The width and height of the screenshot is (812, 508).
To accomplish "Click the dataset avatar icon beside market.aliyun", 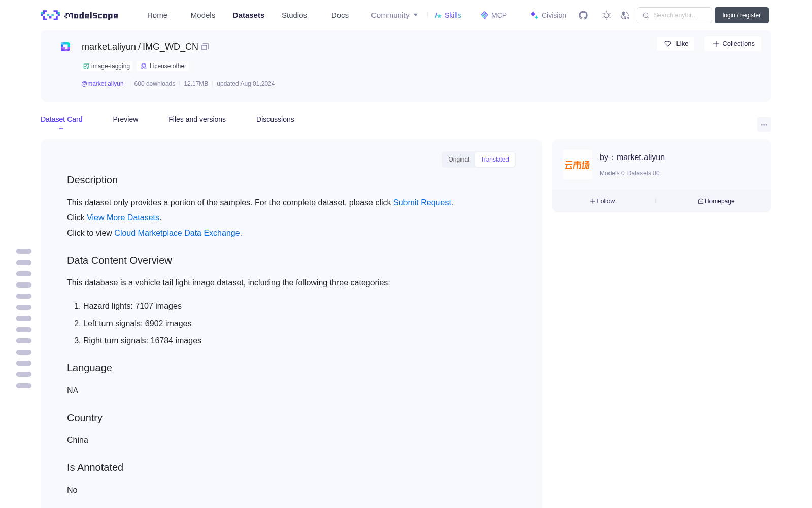I will click(x=65, y=47).
